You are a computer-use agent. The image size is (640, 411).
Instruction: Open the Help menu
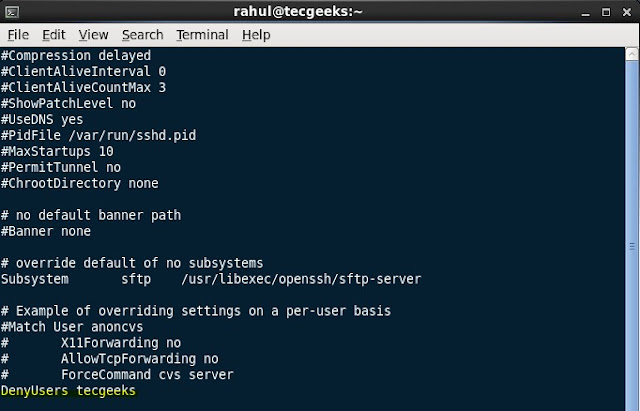[256, 34]
